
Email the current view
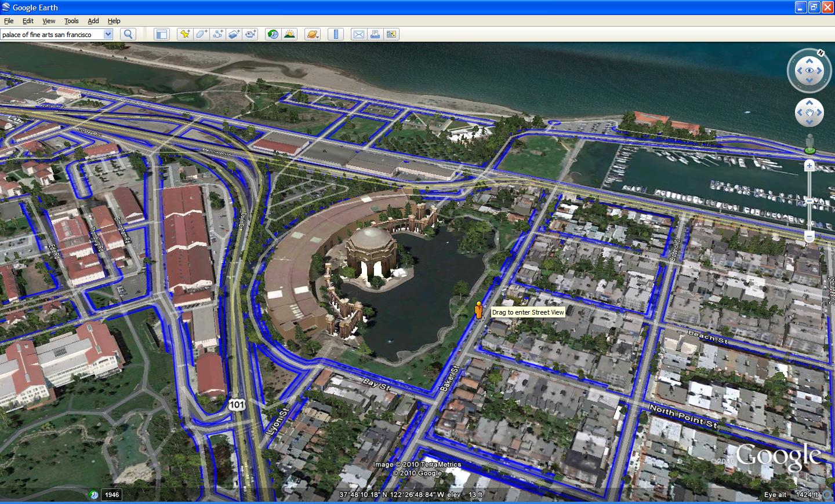pyautogui.click(x=358, y=34)
